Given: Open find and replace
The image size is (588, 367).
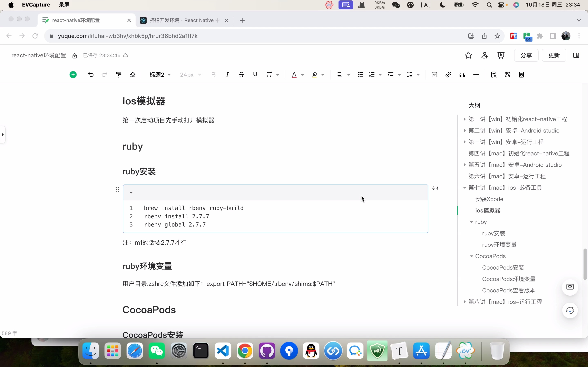Looking at the screenshot, I should 494,74.
